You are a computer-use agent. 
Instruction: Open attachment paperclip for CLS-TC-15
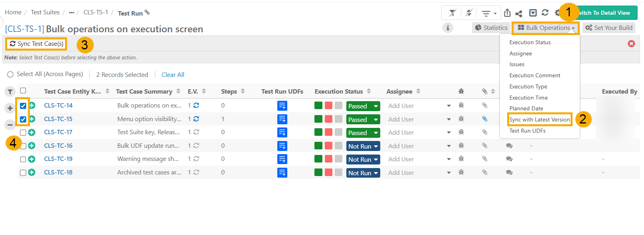pyautogui.click(x=484, y=119)
